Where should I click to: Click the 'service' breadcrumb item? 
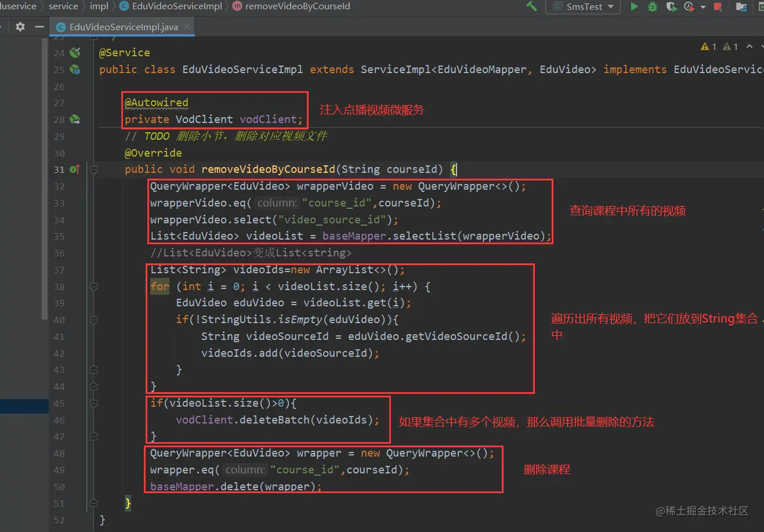click(x=63, y=6)
